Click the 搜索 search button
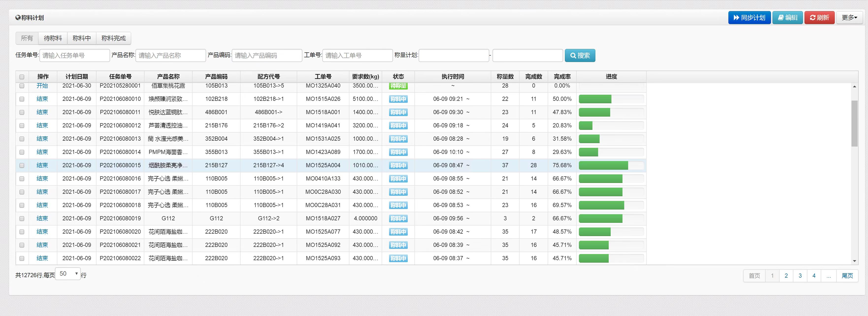The image size is (868, 316). pos(580,55)
